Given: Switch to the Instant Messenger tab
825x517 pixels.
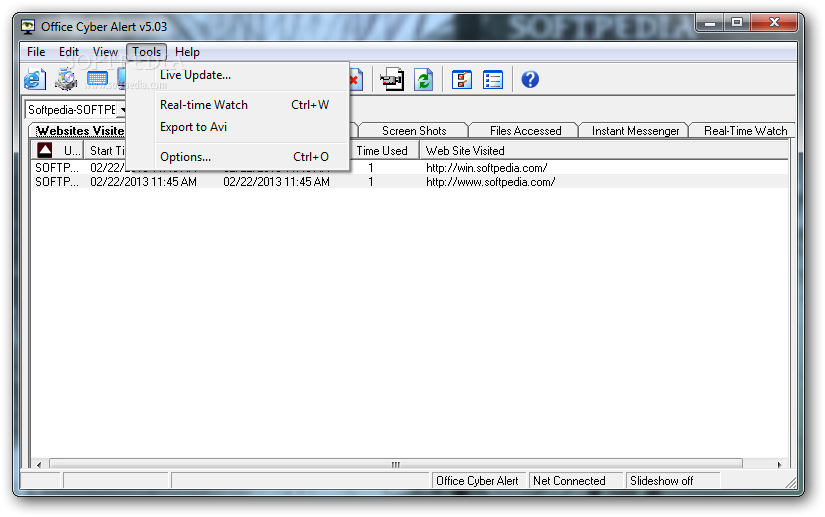Looking at the screenshot, I should 635,130.
